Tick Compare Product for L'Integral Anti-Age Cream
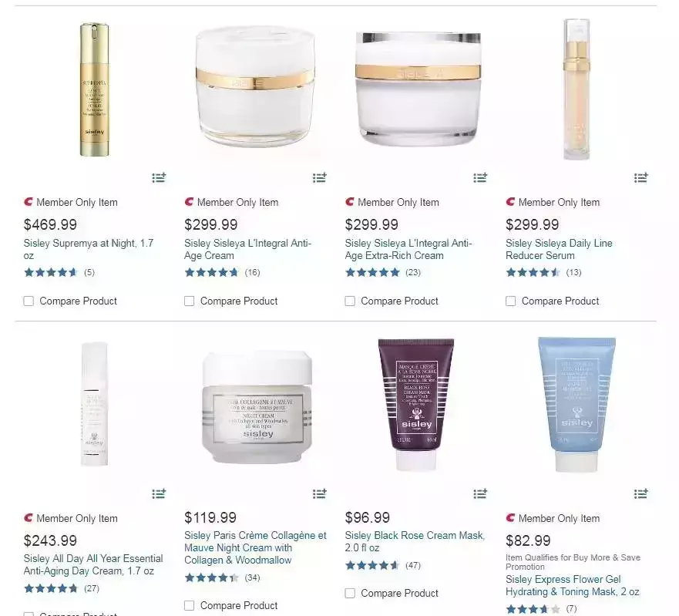The width and height of the screenshot is (679, 616). (x=190, y=301)
